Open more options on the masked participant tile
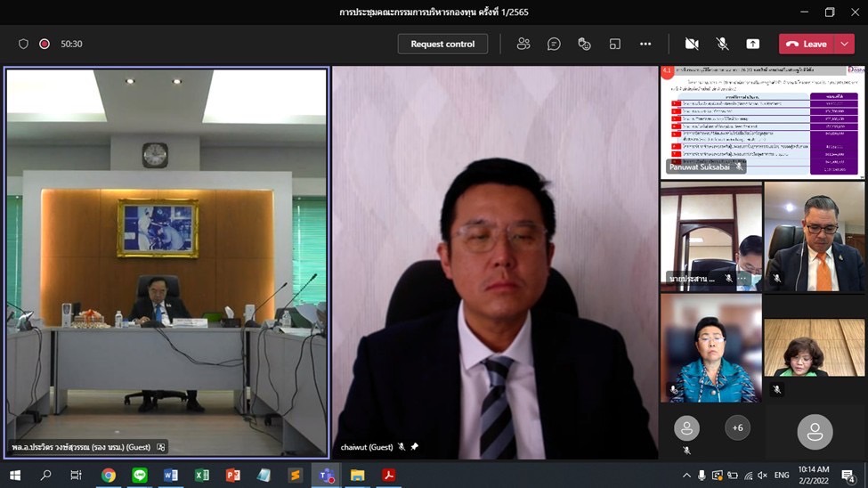 743,279
